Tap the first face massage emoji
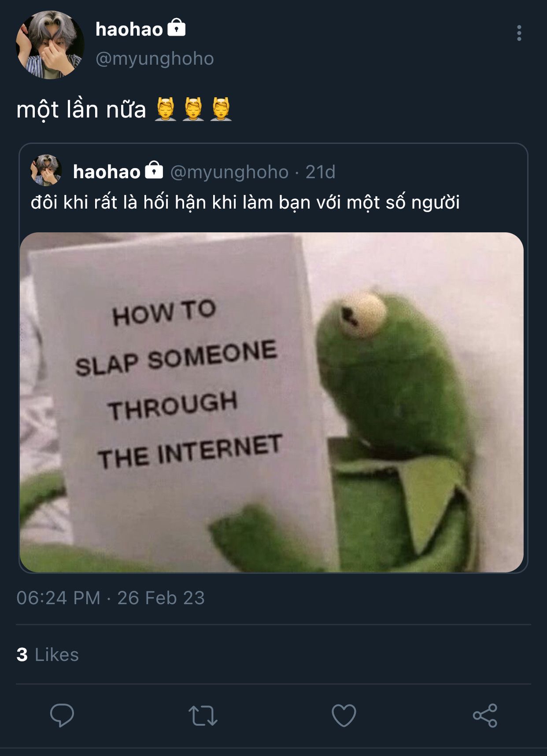 pos(165,109)
